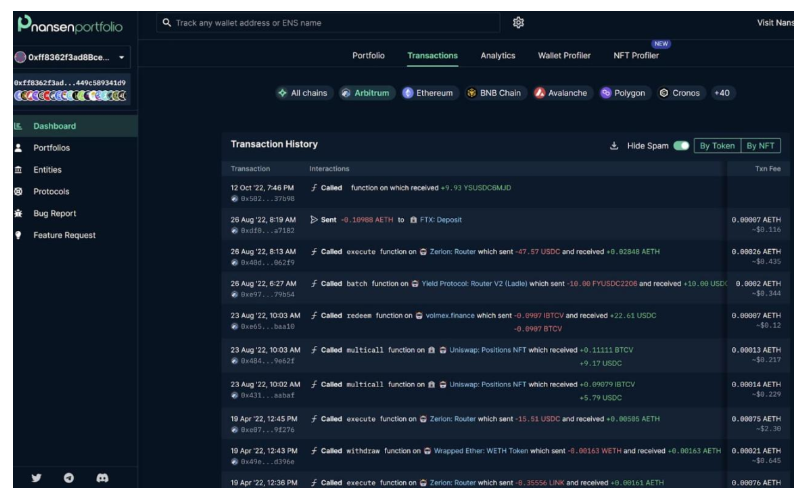Click the copyable address 0xff8362f3ad...449c589341d9
Viewport: 812px width, 491px height.
(70, 82)
